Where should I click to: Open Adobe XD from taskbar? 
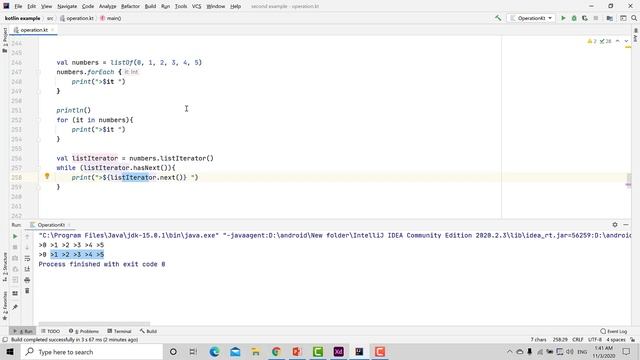click(338, 352)
